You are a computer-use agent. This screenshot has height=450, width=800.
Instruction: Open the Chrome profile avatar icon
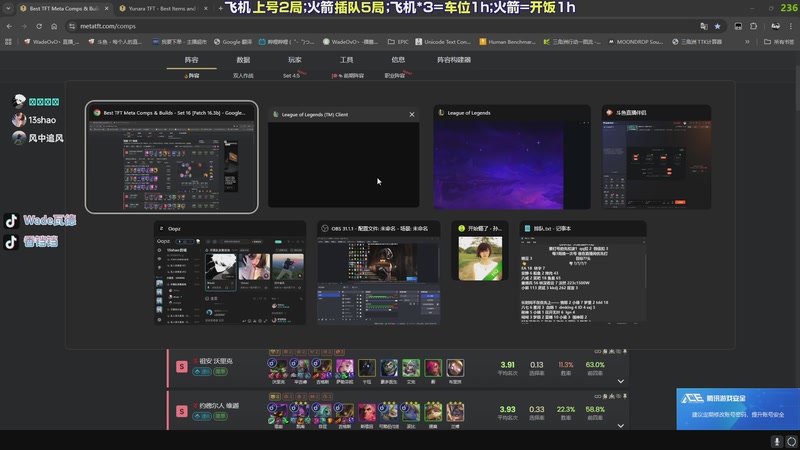(776, 26)
